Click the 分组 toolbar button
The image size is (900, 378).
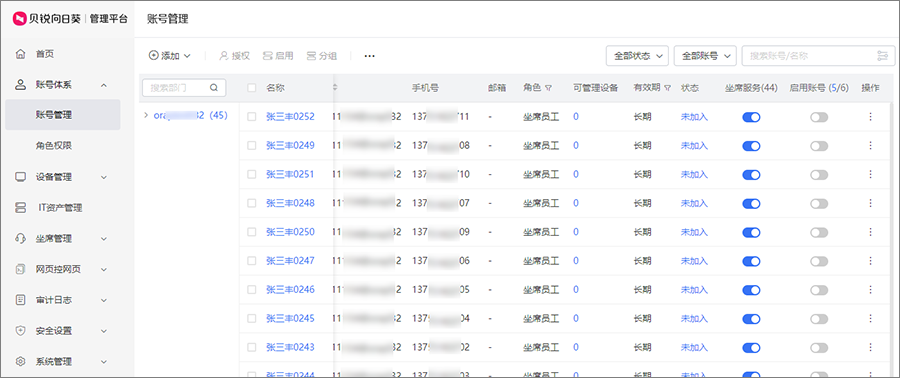pyautogui.click(x=321, y=56)
